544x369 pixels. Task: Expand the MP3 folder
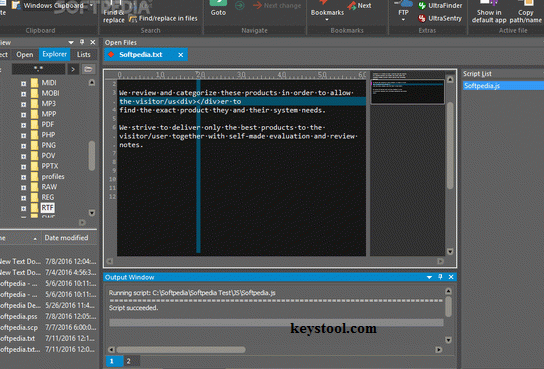click(23, 104)
